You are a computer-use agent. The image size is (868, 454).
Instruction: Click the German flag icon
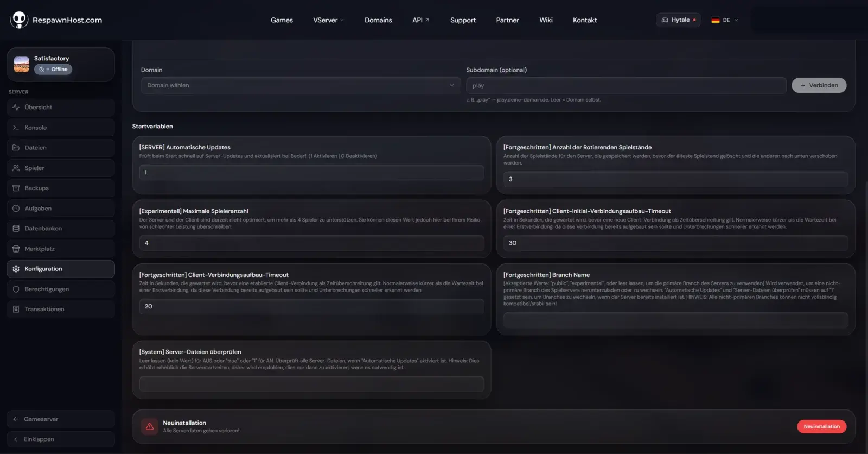pyautogui.click(x=716, y=20)
